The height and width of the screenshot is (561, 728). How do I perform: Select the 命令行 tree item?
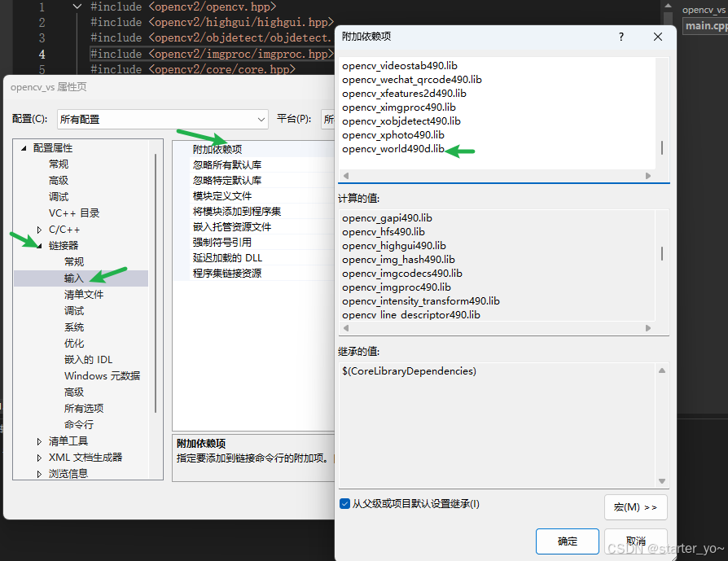pyautogui.click(x=79, y=425)
